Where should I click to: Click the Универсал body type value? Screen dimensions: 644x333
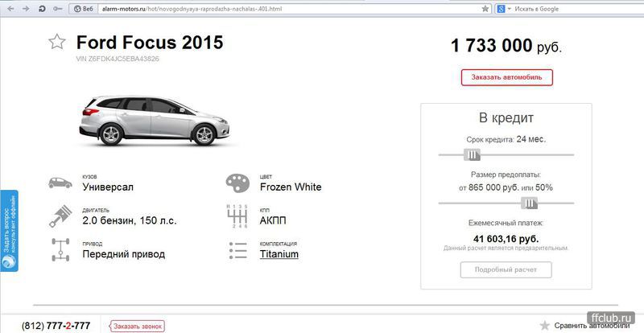[x=108, y=187]
